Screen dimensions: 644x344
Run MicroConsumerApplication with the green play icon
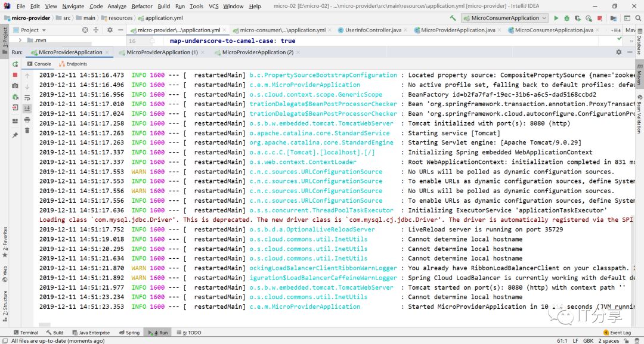[556, 18]
